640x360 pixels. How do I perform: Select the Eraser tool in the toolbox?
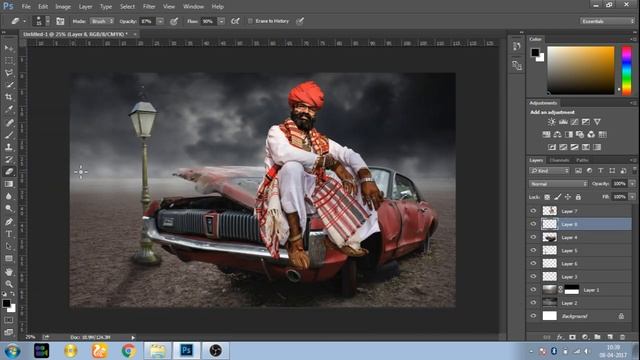(x=9, y=171)
